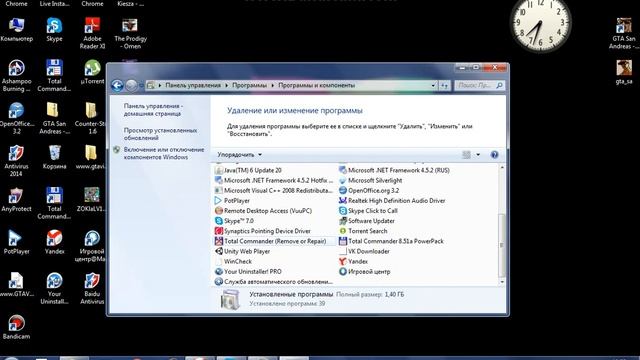Click the search magnifier icon
Screen dimensions: 640x360
(x=499, y=85)
